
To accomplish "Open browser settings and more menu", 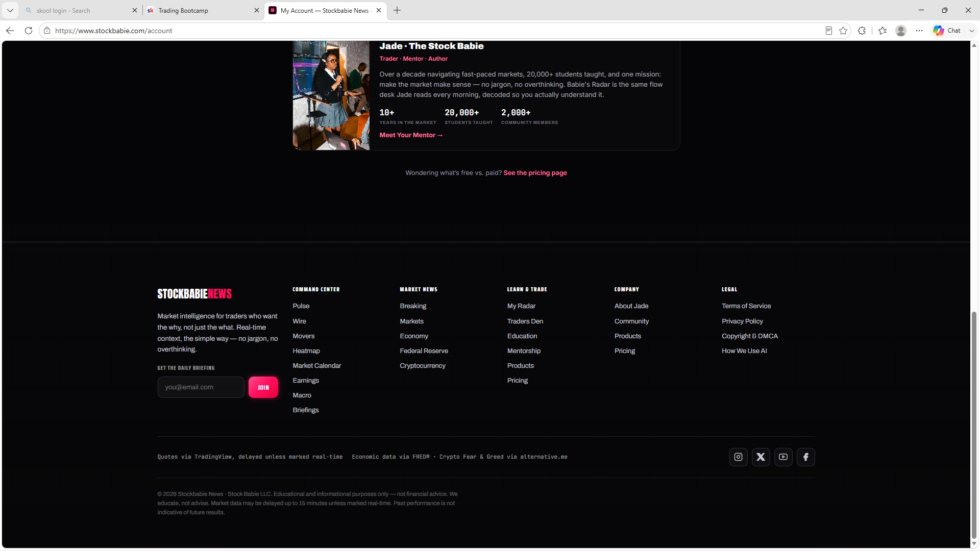I will click(x=919, y=31).
